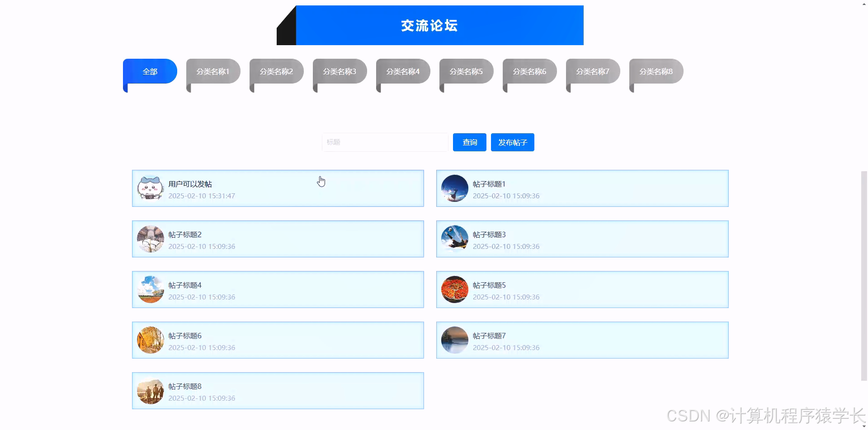868x430 pixels.
Task: Click the 交流论坛 banner title
Action: (x=429, y=26)
